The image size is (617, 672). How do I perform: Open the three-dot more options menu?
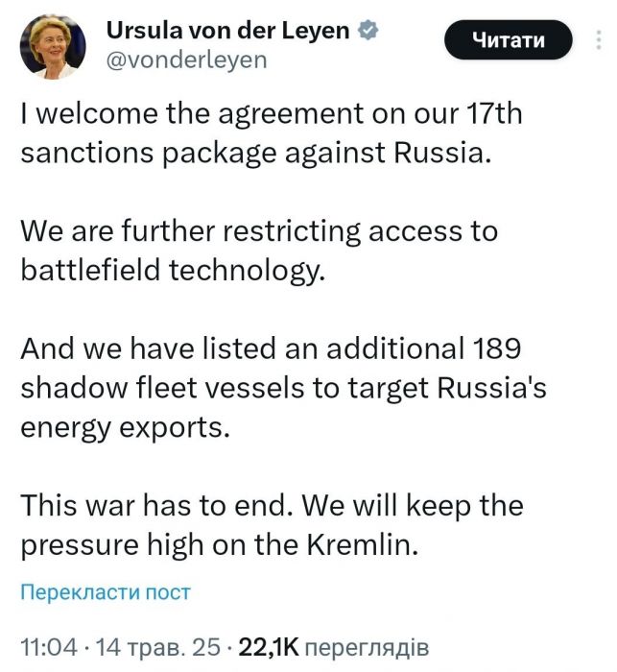coord(599,39)
